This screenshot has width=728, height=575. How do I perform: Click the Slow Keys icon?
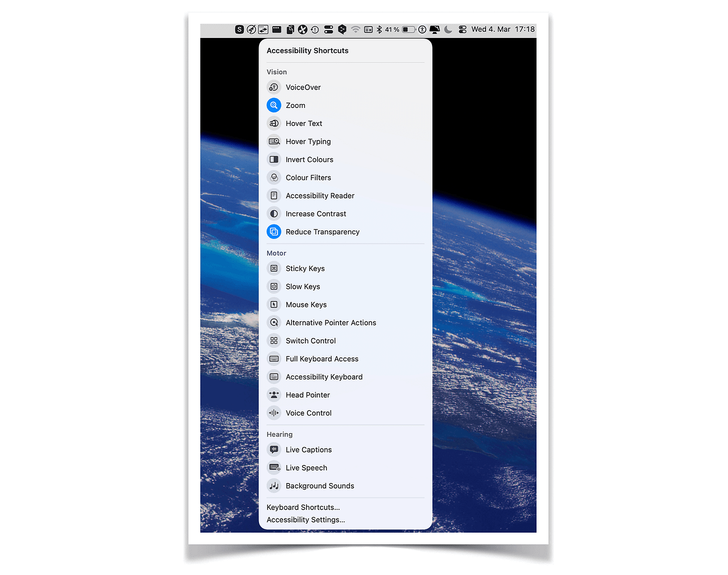273,286
